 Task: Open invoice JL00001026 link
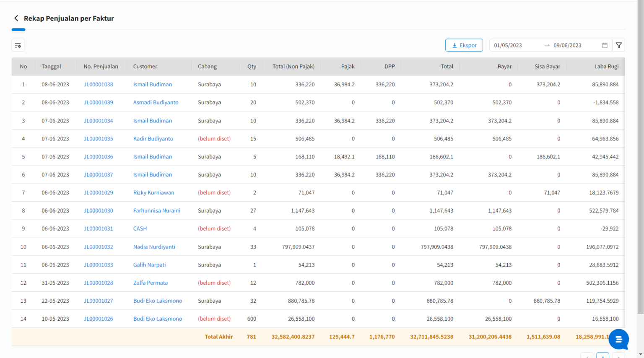[99, 319]
